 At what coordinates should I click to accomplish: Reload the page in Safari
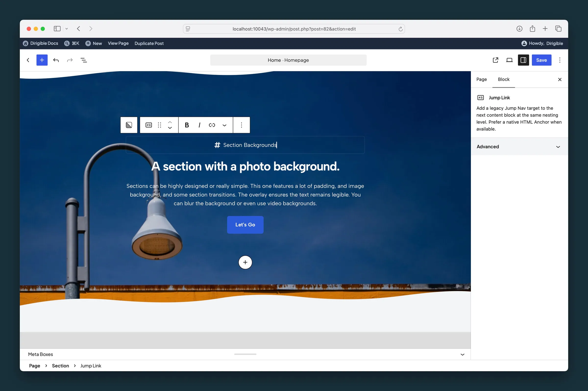(x=400, y=29)
